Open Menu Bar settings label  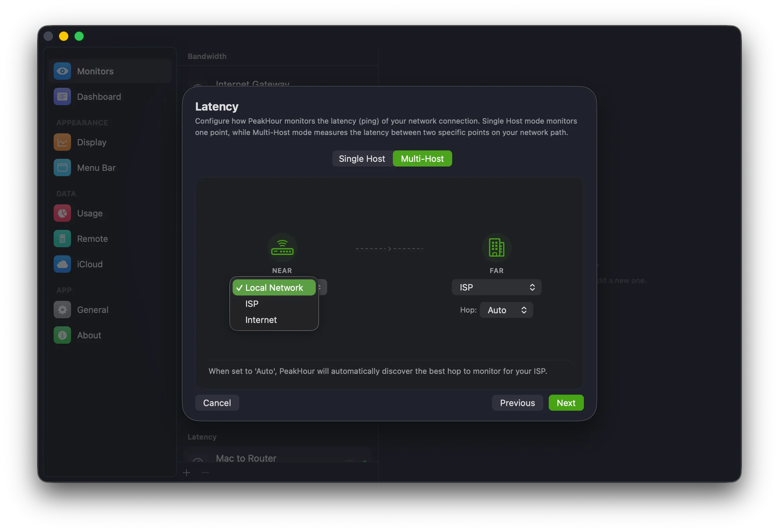[x=96, y=168]
